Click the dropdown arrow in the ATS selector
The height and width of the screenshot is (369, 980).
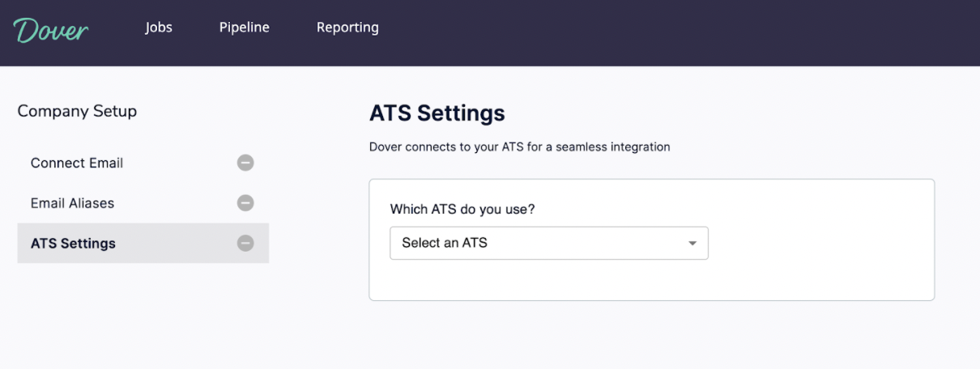coord(692,244)
